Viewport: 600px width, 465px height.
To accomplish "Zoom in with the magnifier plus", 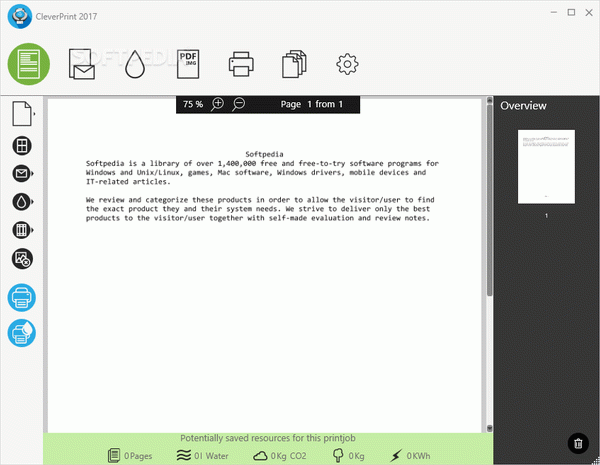I will pos(217,104).
